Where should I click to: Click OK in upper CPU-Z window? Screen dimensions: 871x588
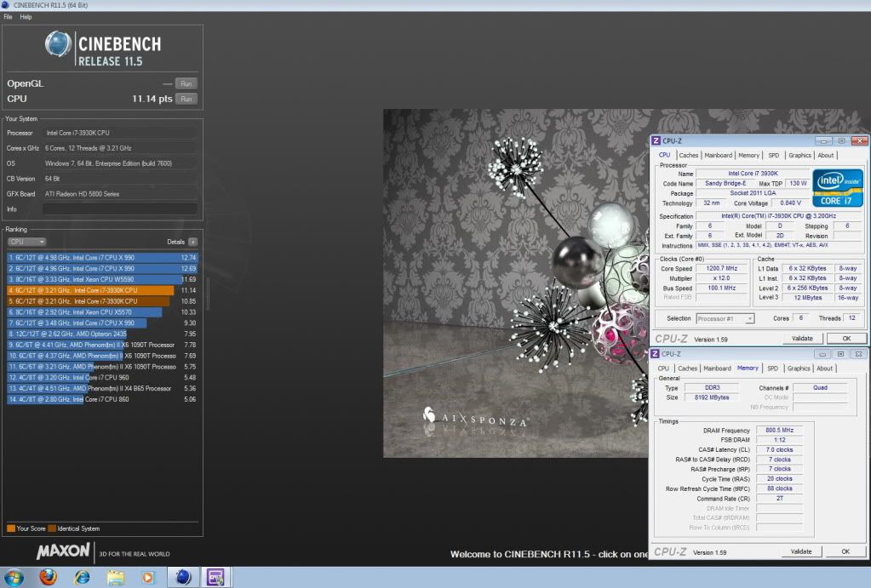coord(846,338)
